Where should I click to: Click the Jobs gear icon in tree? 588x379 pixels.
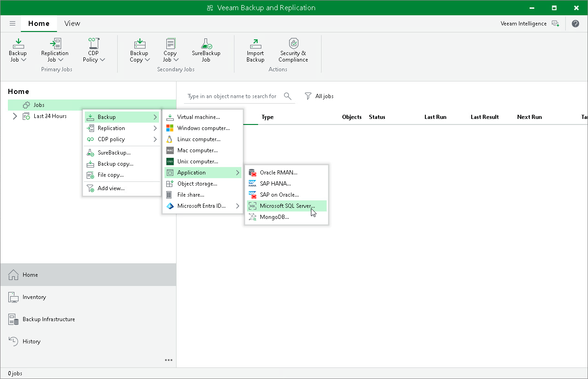point(26,105)
